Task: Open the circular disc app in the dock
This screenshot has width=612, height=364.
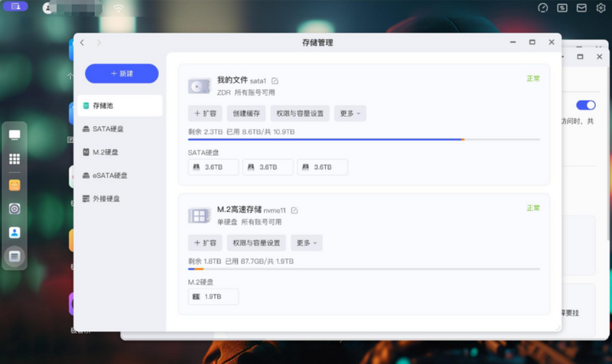Action: [x=15, y=209]
